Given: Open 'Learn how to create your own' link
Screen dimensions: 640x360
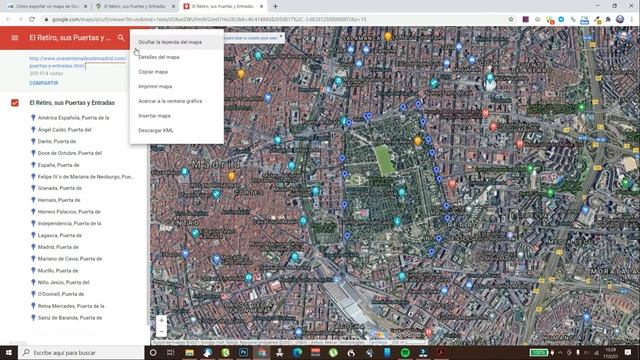Looking at the screenshot, I should pos(250,38).
